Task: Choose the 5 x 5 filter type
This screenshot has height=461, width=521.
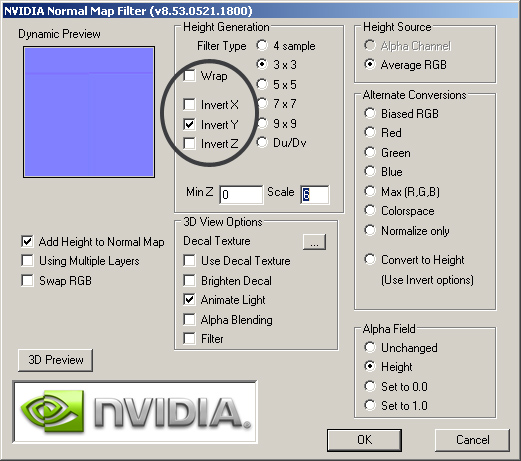Action: (262, 84)
